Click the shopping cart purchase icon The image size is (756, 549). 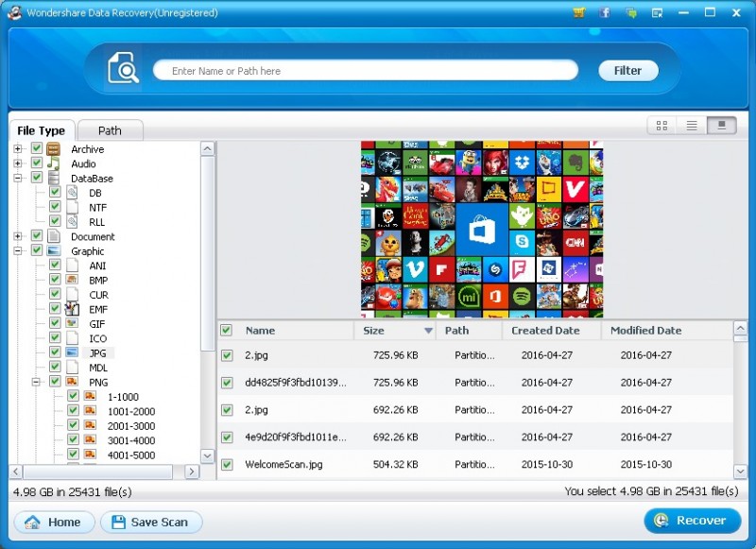(x=578, y=13)
